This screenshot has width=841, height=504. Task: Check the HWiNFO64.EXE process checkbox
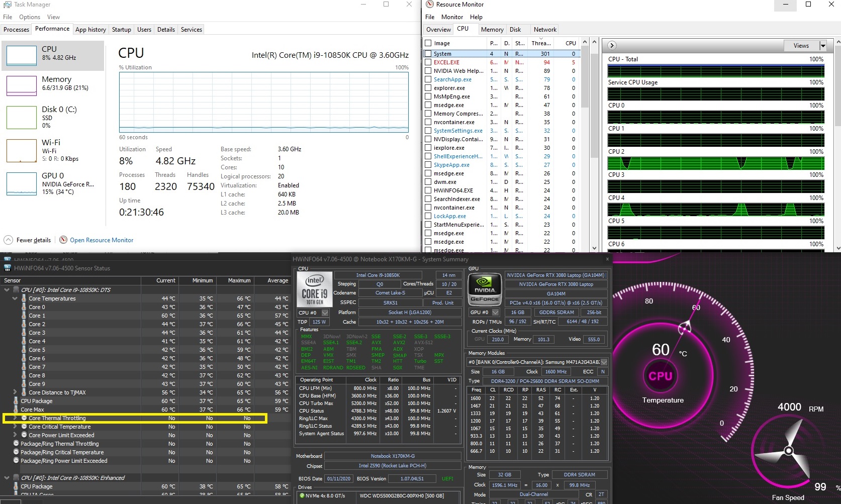coord(428,190)
